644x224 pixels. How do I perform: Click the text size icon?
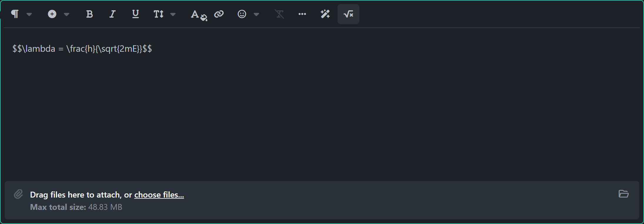159,14
